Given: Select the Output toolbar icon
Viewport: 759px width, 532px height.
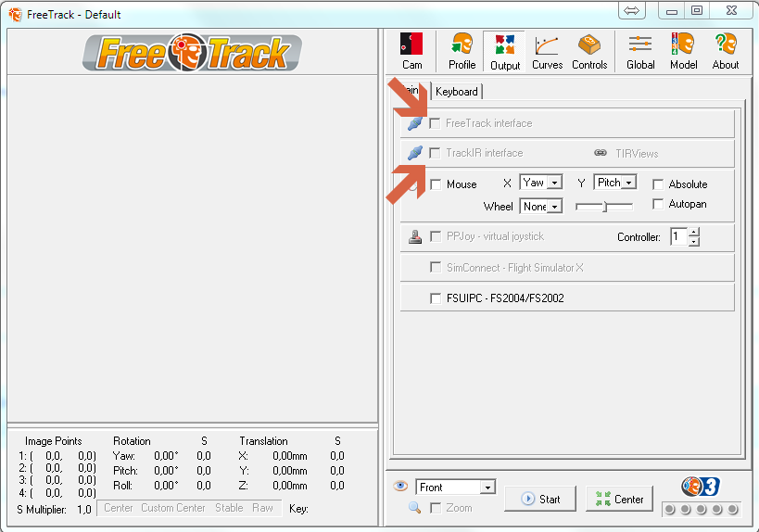Looking at the screenshot, I should click(x=504, y=52).
